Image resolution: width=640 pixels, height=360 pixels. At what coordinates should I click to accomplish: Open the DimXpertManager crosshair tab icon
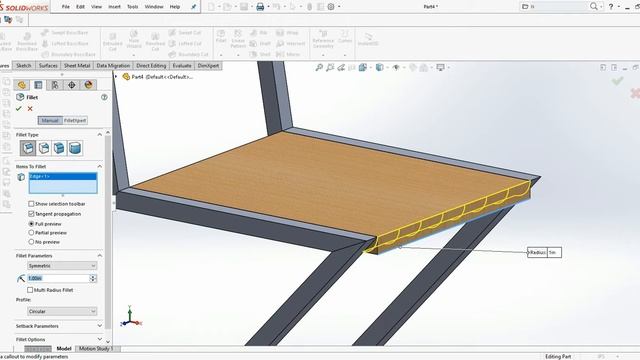[x=71, y=85]
